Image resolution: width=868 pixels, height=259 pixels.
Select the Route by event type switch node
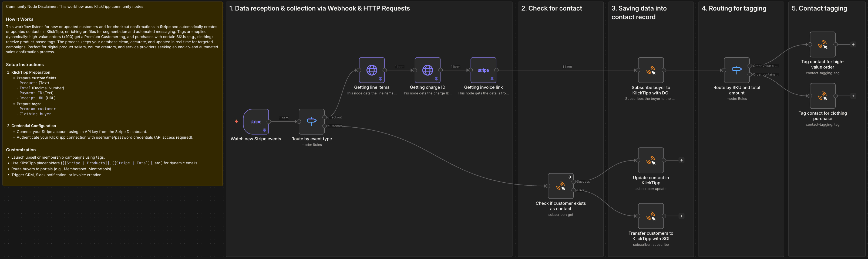[311, 122]
